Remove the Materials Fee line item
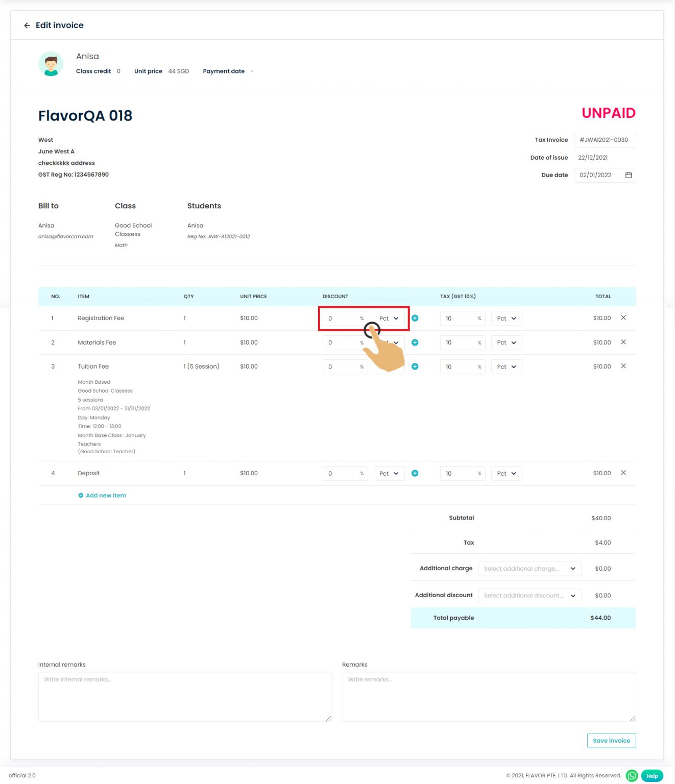Screen dimensions: 675x784 623,342
